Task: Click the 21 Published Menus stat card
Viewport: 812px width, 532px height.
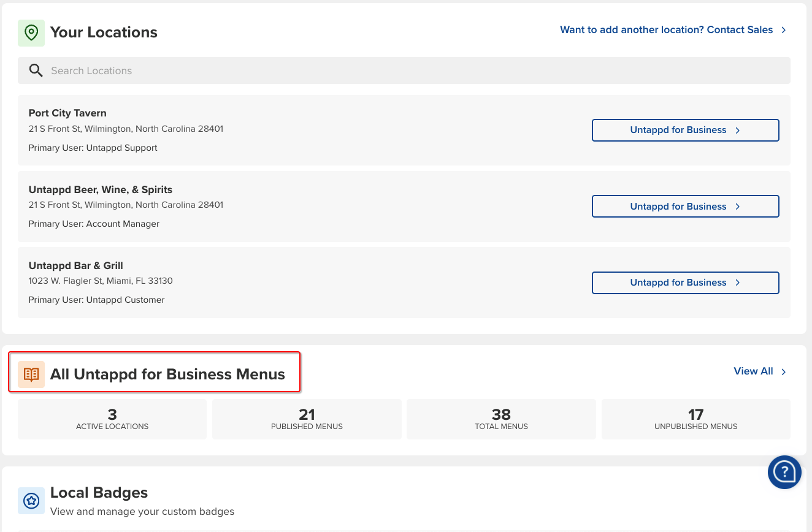Action: [x=307, y=419]
